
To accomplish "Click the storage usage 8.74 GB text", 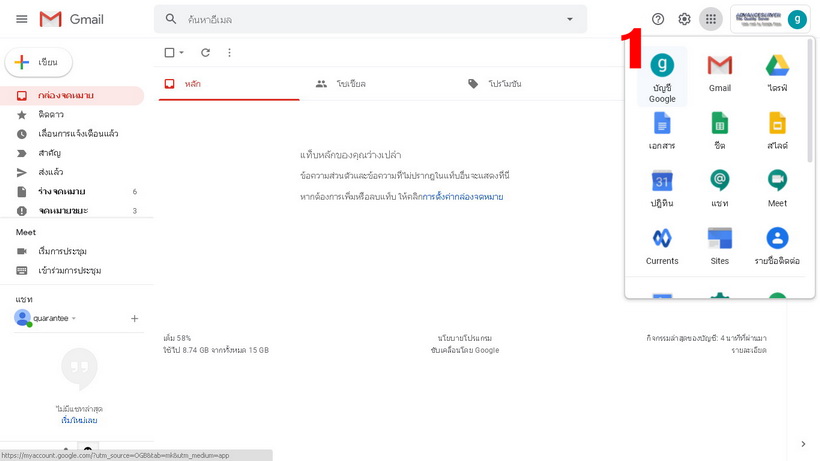I will click(x=216, y=350).
